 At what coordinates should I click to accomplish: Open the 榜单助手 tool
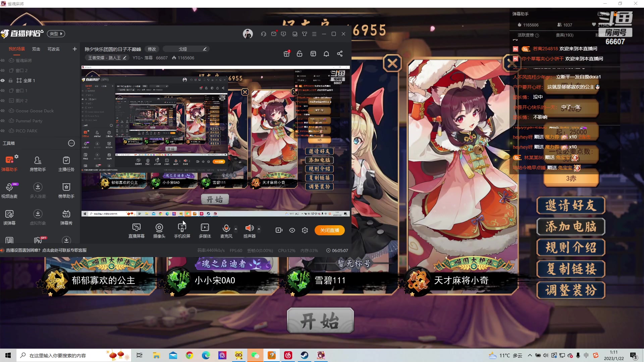coord(66,190)
